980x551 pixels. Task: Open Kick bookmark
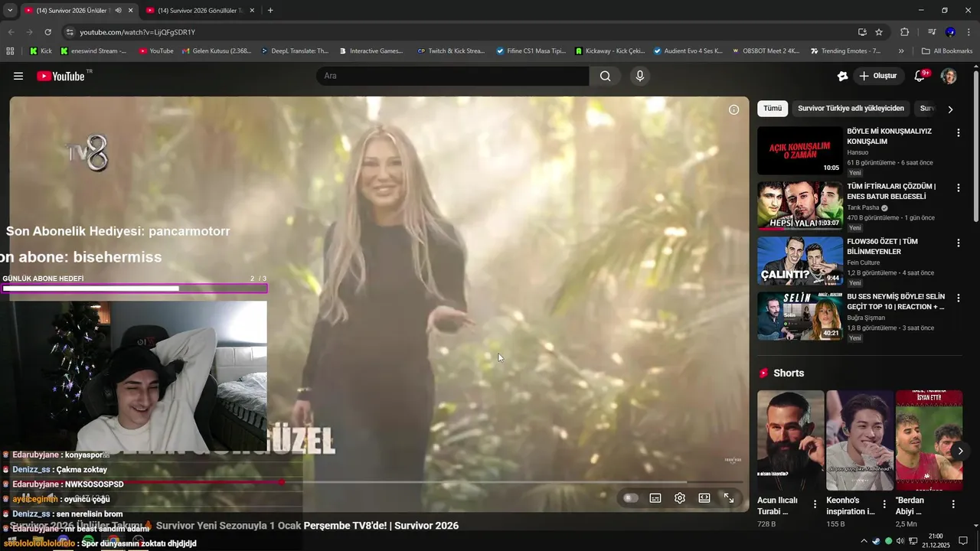(x=41, y=51)
